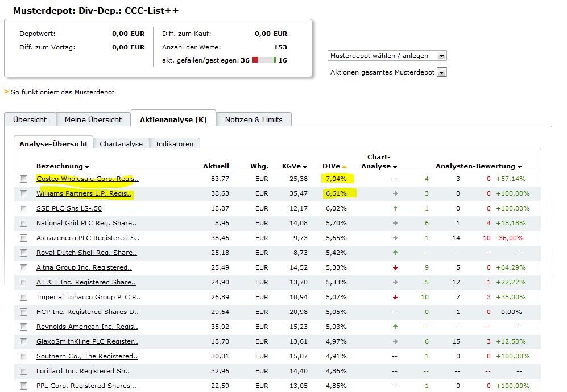Open the HCP Inc. Registered Shares link
Image resolution: width=567 pixels, height=392 pixels.
(x=88, y=312)
